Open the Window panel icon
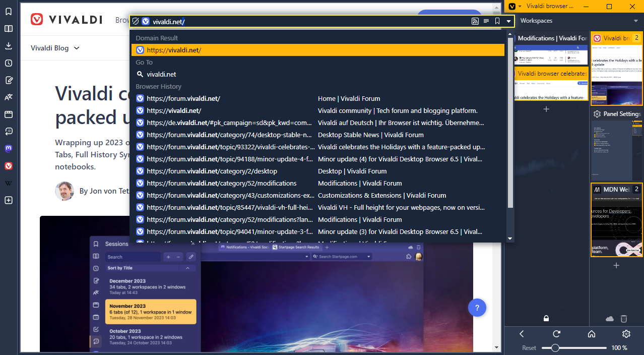The width and height of the screenshot is (644, 355). coord(9,114)
